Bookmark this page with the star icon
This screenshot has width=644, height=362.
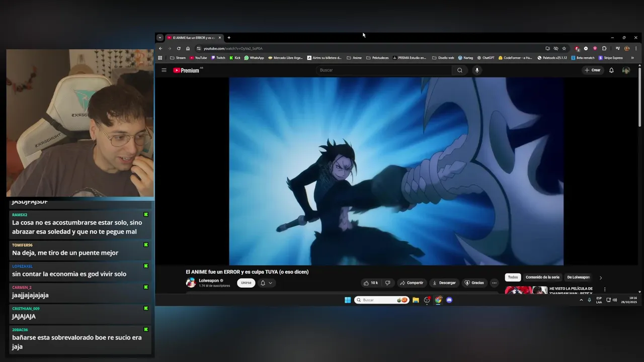pos(564,49)
